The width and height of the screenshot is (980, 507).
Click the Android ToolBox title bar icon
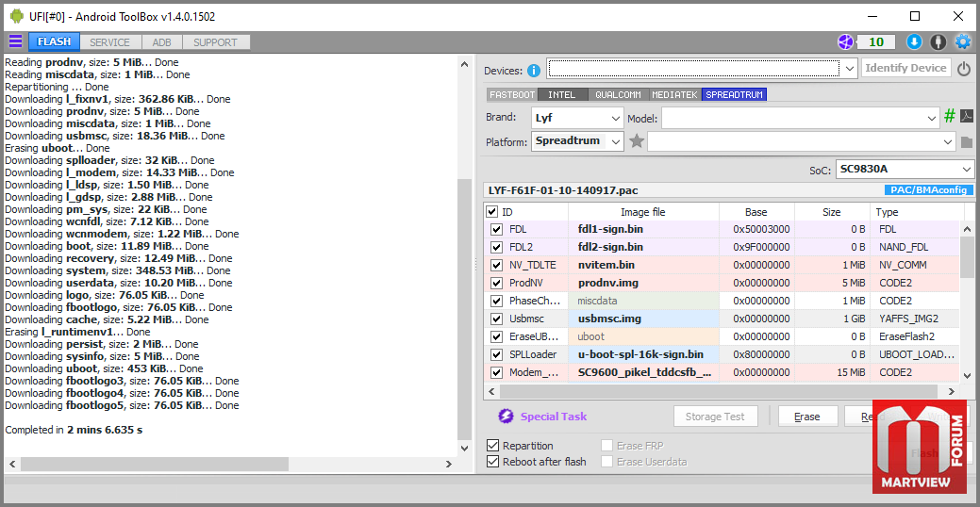pyautogui.click(x=17, y=16)
